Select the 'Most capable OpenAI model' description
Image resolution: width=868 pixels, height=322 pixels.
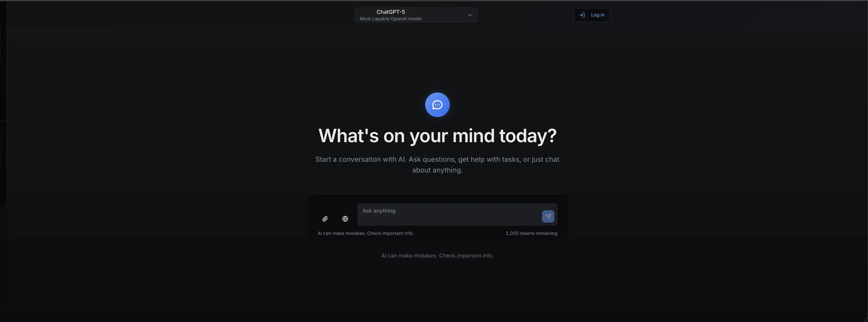391,19
